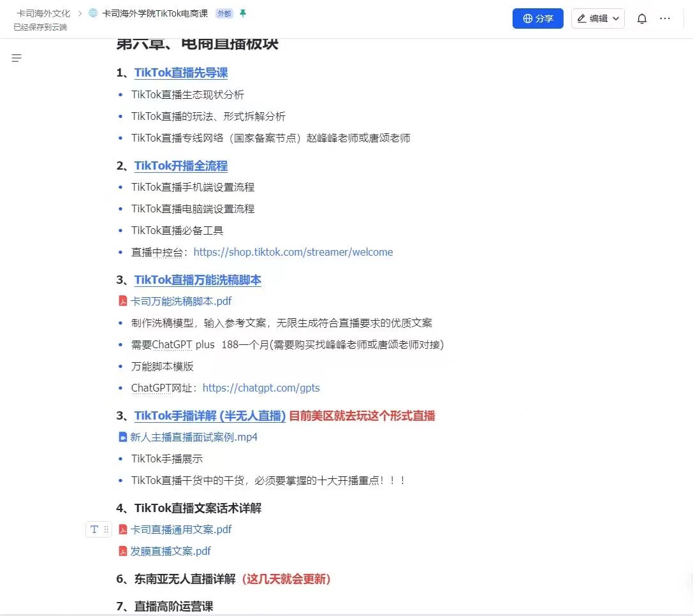Open attachment 卡司万能洗稿脚本.pdf

click(181, 301)
